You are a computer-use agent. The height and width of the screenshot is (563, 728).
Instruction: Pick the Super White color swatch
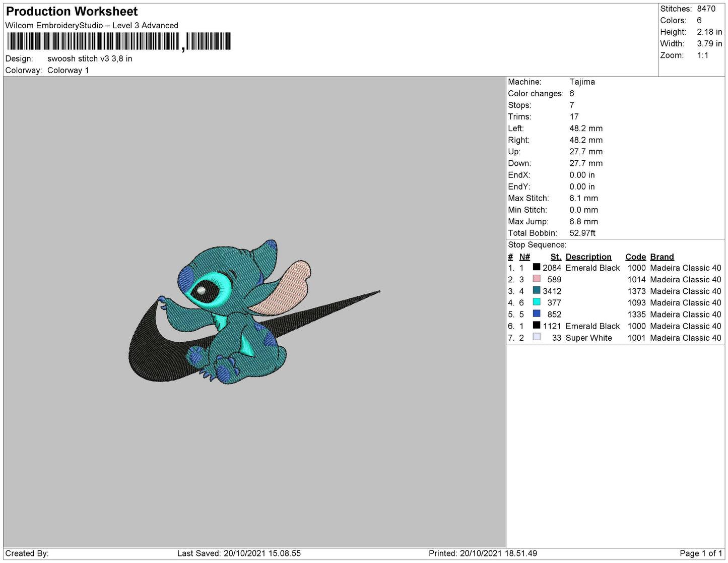pos(537,337)
